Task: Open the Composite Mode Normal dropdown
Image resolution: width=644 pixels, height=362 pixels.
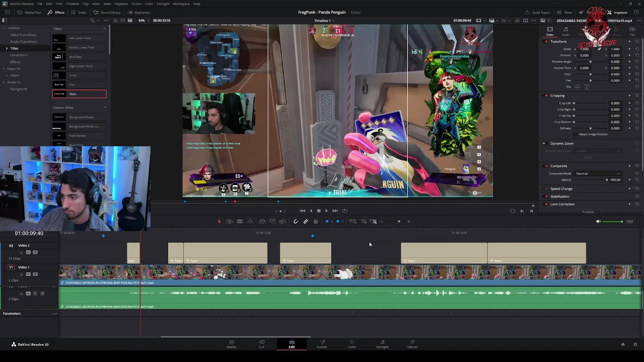Action: (x=598, y=173)
